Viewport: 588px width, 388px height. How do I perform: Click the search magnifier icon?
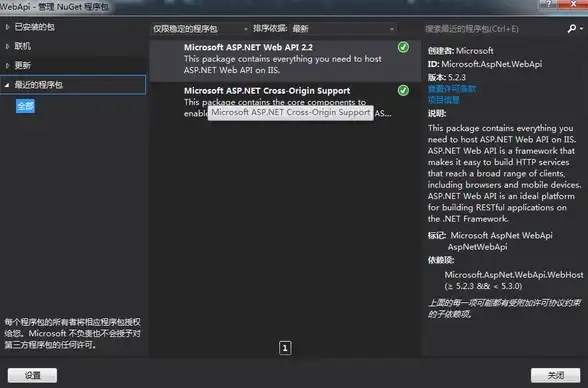point(572,28)
